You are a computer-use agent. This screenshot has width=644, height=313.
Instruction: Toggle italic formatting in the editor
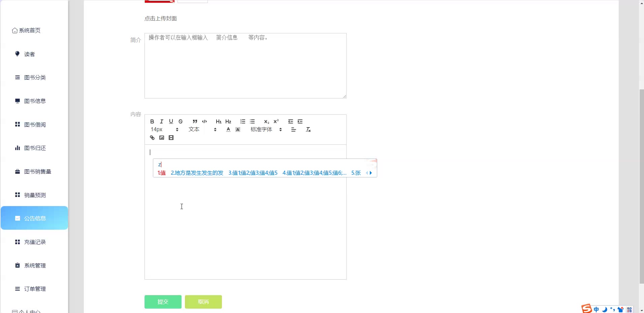(x=162, y=121)
